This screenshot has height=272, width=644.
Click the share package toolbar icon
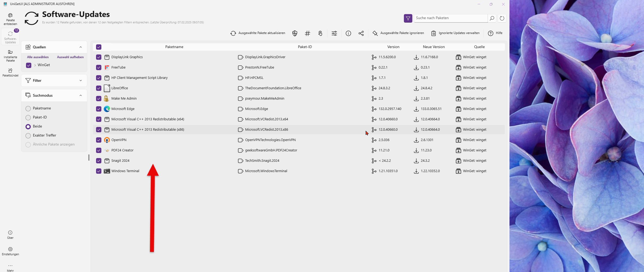point(361,33)
